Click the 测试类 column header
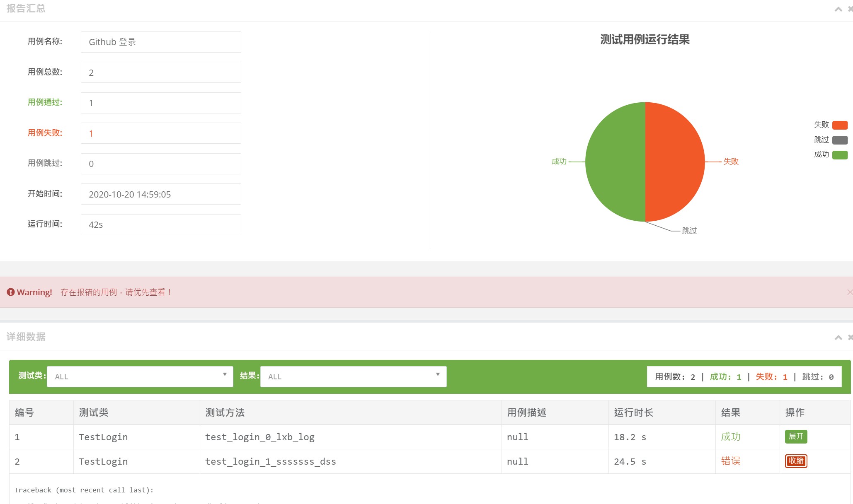This screenshot has height=504, width=853. tap(137, 412)
